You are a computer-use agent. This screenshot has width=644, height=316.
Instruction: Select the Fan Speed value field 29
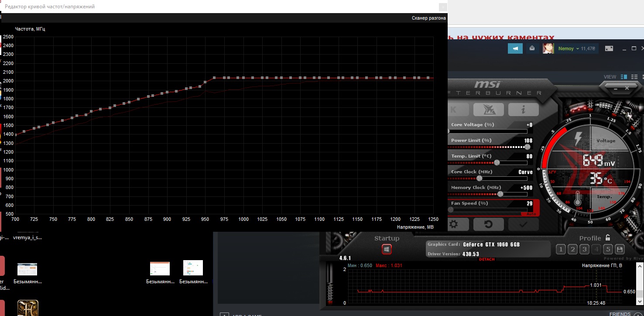[530, 203]
